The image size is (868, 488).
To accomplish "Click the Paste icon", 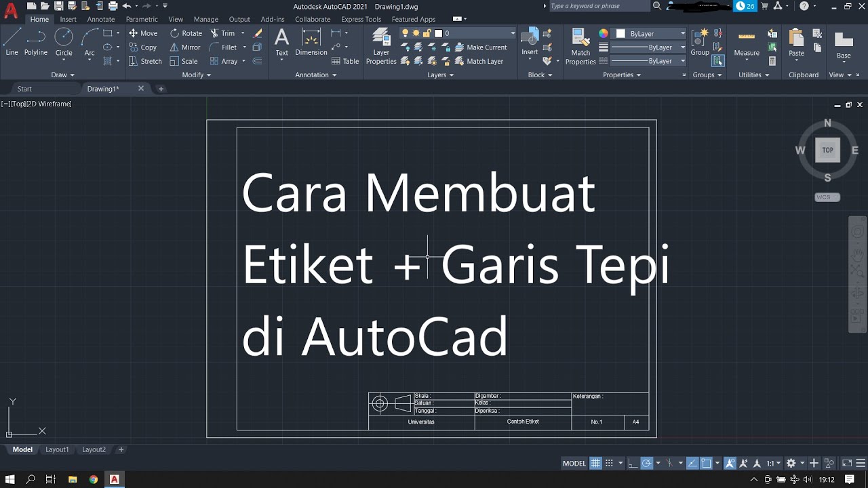I will 796,42.
